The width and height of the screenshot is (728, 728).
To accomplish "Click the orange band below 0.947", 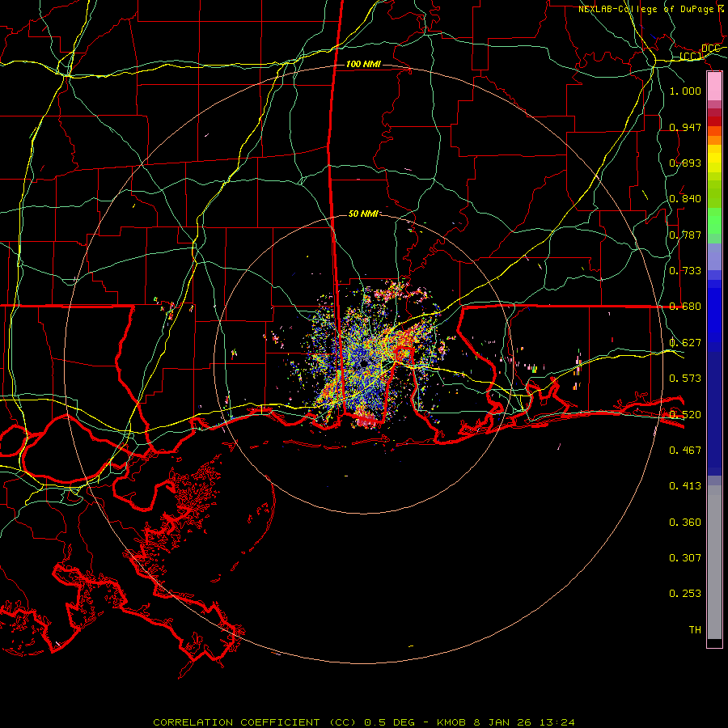I will [714, 140].
